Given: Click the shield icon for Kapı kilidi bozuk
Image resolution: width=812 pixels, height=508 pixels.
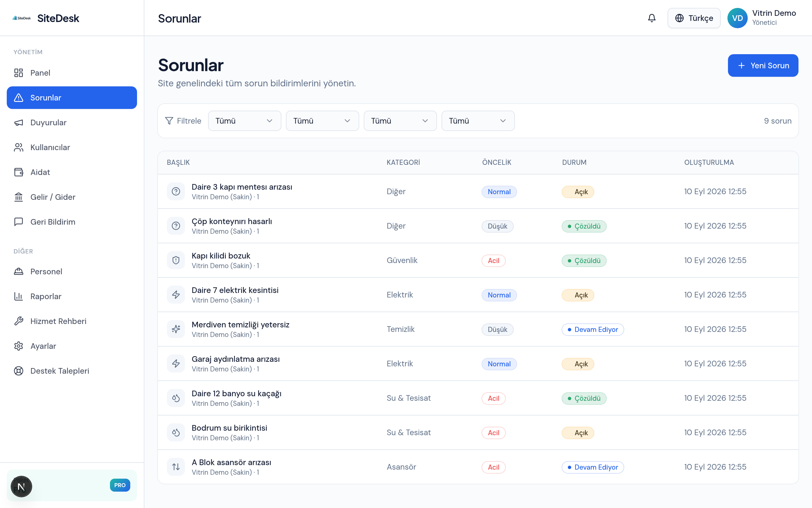Looking at the screenshot, I should click(x=176, y=260).
